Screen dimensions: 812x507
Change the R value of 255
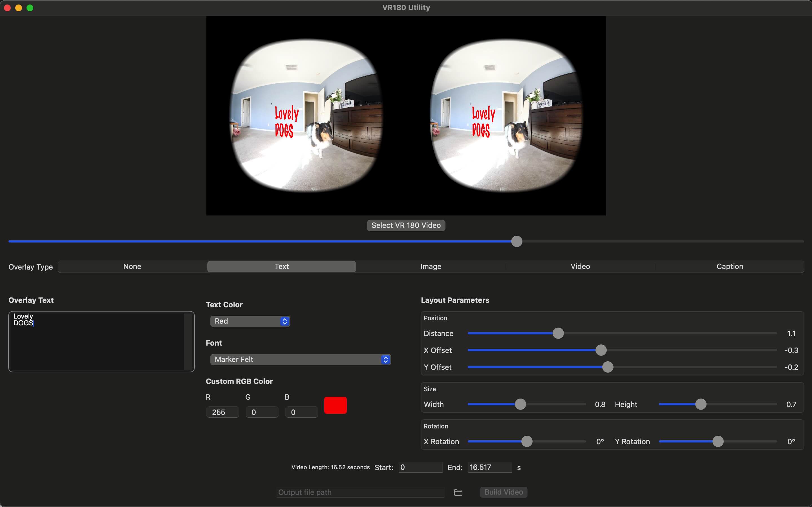pos(222,412)
